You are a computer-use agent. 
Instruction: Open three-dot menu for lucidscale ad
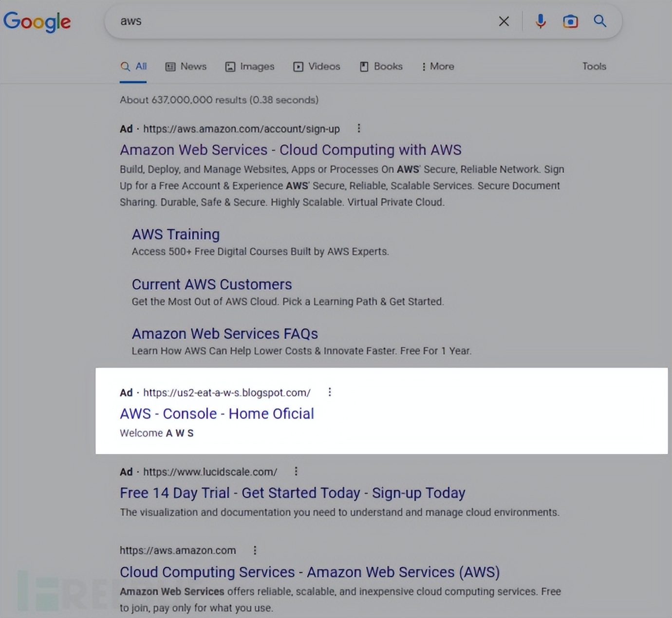click(x=296, y=471)
